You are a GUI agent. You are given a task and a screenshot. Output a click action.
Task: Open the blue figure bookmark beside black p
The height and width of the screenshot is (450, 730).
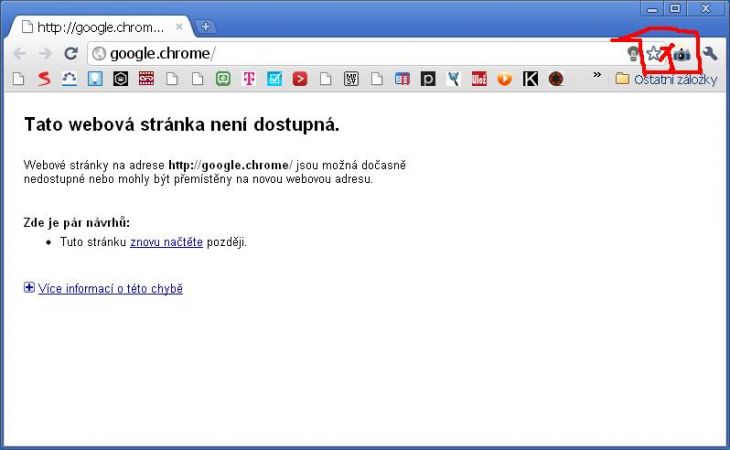coord(453,79)
